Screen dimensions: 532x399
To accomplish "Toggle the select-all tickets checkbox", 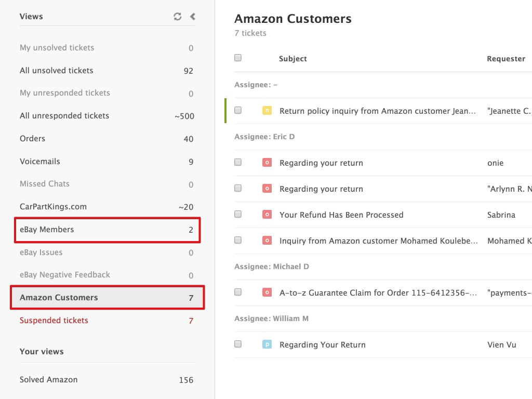I will click(x=238, y=58).
